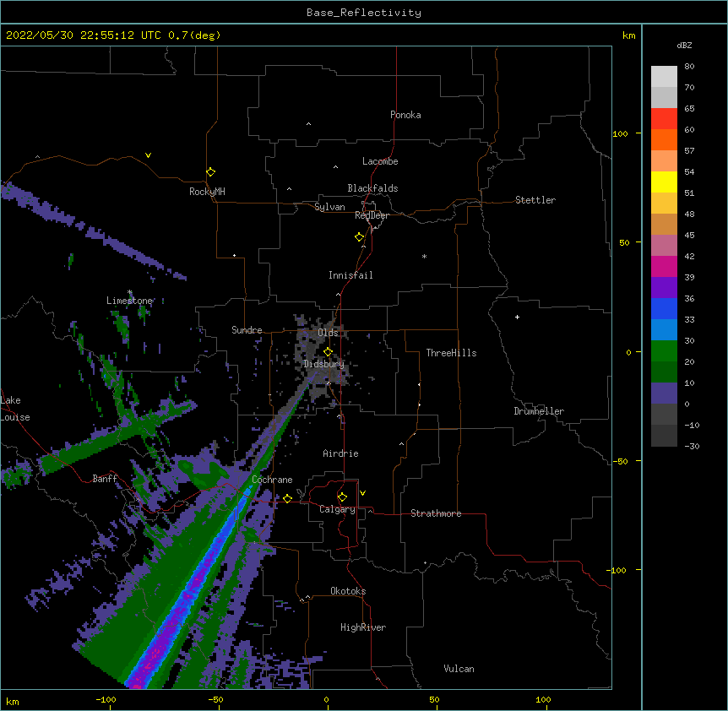Click the Strathmore city label
This screenshot has width=728, height=711.
click(x=436, y=513)
